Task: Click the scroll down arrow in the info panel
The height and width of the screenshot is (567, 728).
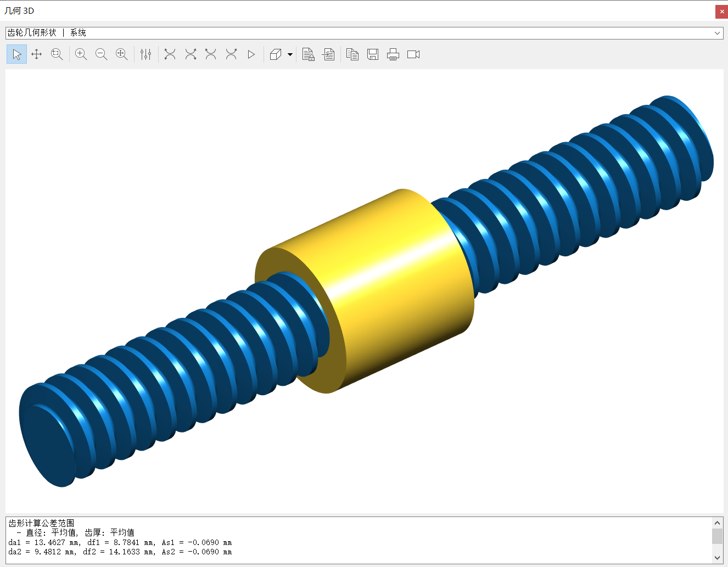Action: [x=717, y=557]
